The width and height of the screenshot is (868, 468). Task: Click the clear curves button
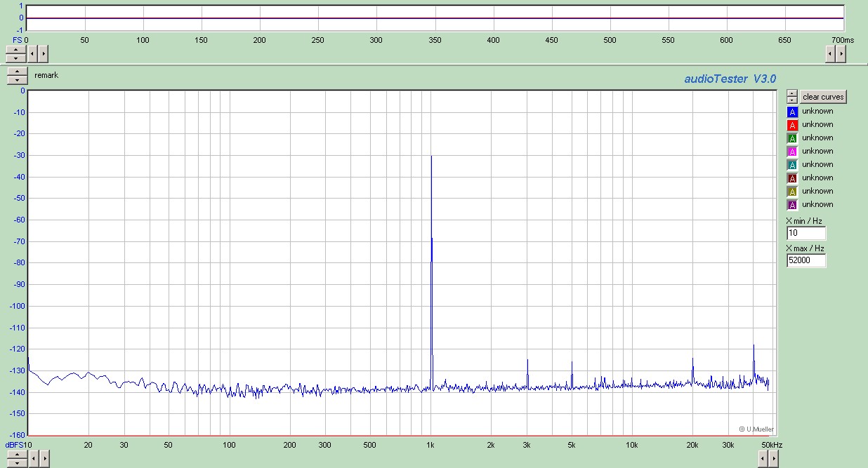[823, 97]
